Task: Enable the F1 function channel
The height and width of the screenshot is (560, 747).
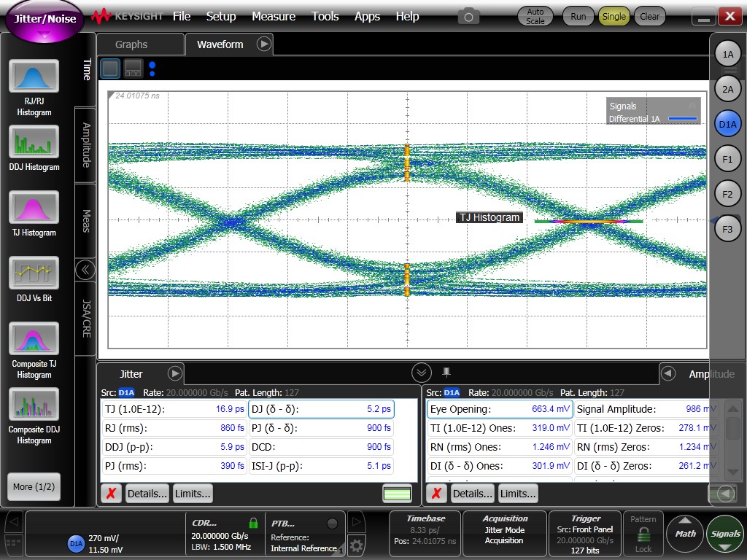Action: 727,158
